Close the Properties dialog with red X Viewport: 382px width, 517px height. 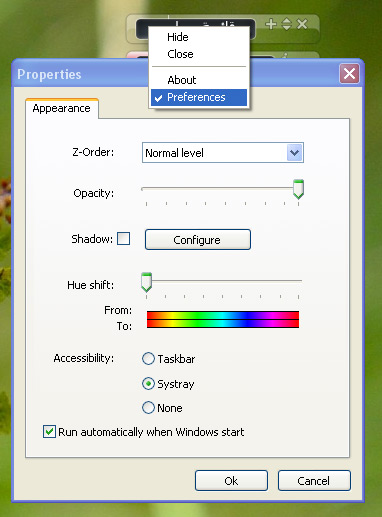(x=349, y=73)
